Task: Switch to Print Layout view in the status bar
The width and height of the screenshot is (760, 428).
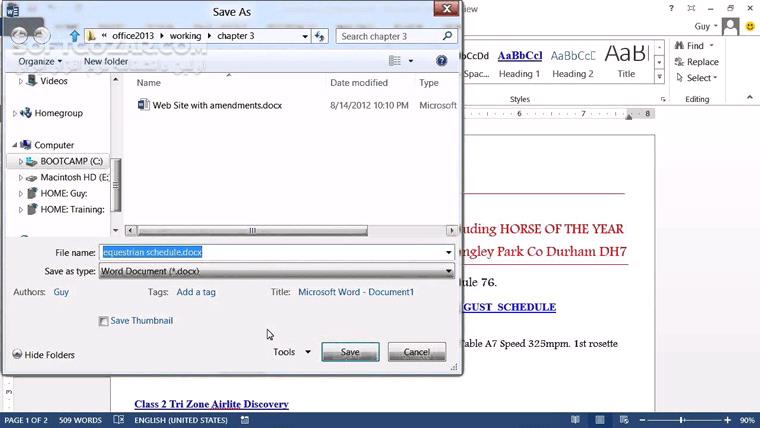Action: (x=600, y=420)
